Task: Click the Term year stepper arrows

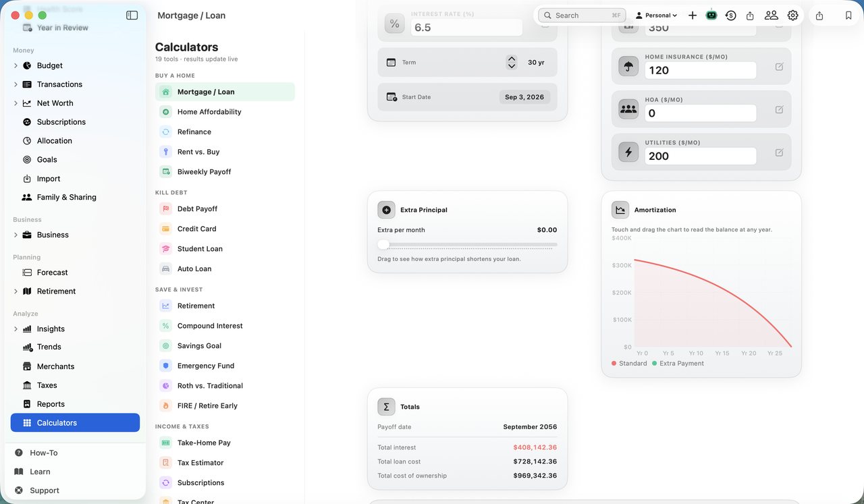Action: pyautogui.click(x=512, y=62)
